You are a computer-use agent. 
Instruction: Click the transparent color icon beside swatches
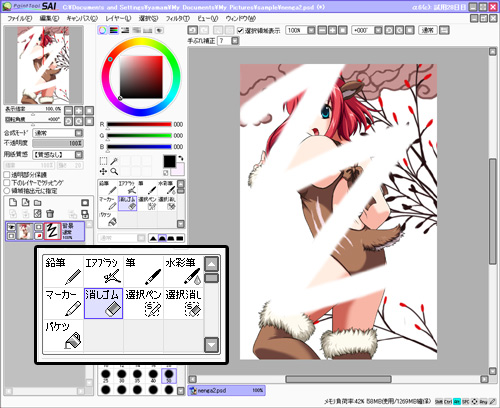click(166, 173)
